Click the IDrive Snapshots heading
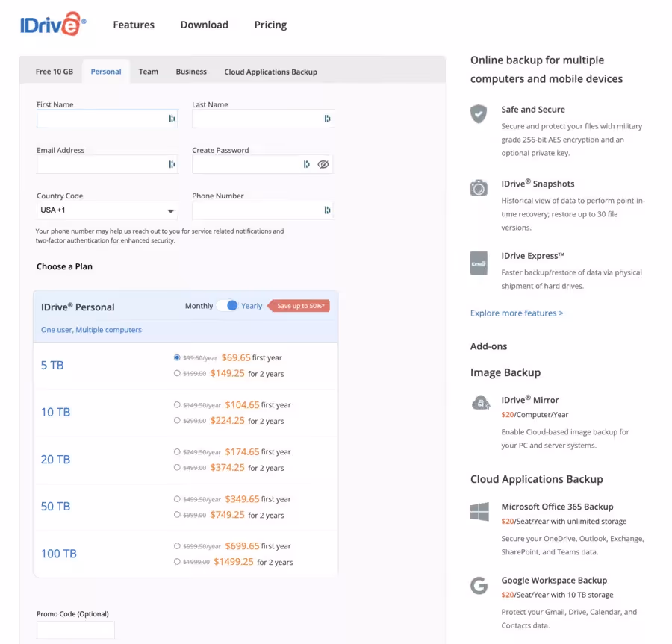Image resolution: width=672 pixels, height=644 pixels. click(538, 184)
